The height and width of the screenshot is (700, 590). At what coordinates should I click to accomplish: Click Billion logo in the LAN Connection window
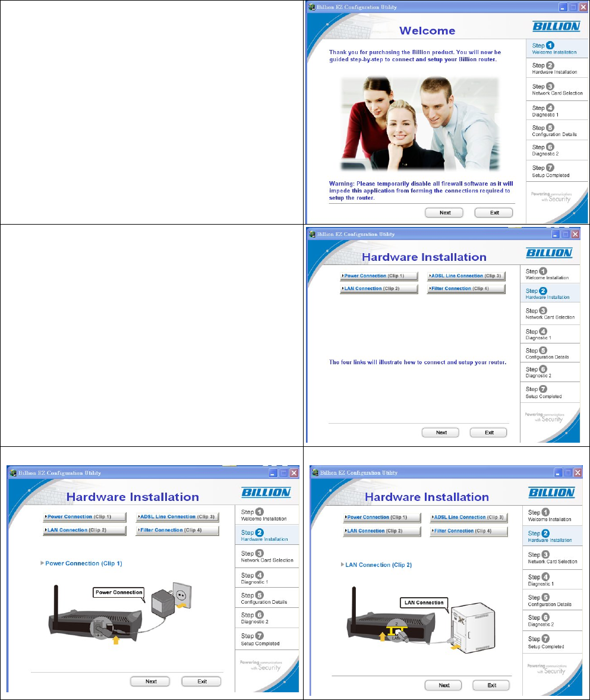click(551, 493)
